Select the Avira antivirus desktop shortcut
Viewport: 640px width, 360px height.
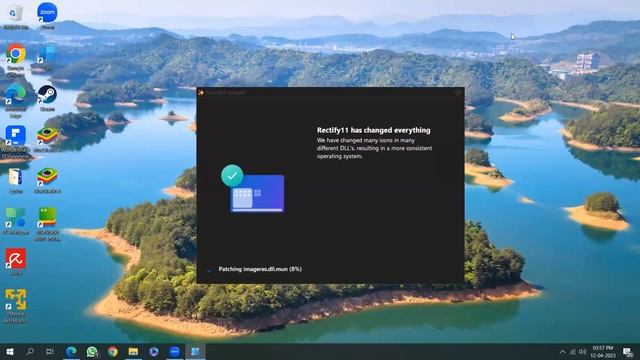pyautogui.click(x=16, y=261)
